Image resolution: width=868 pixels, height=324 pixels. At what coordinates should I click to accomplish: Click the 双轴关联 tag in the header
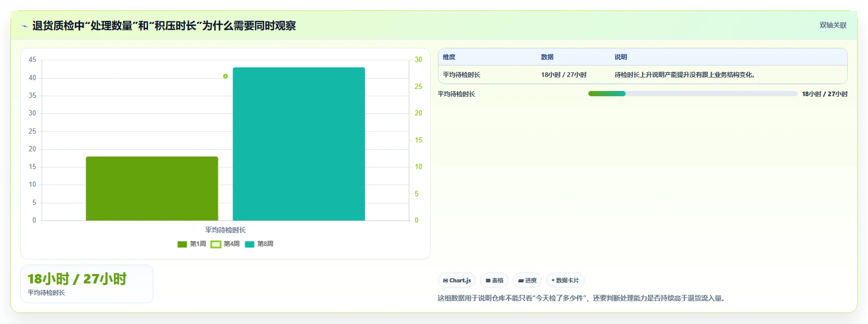(x=833, y=25)
